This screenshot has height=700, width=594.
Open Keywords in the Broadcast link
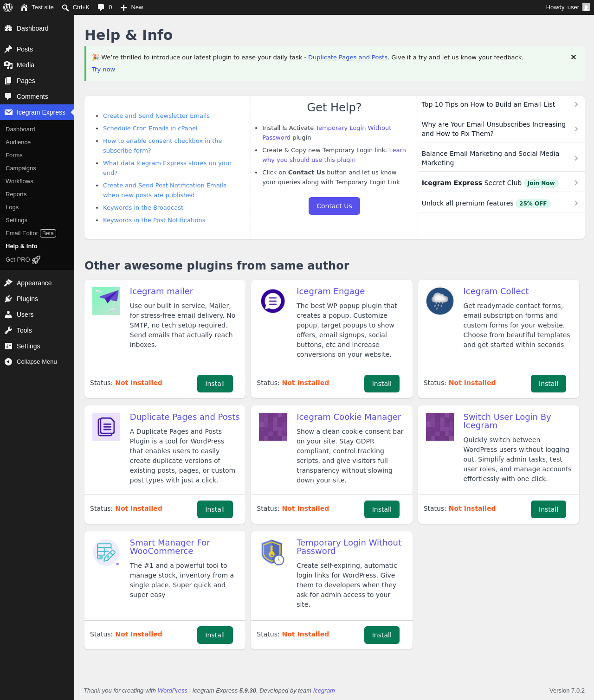[x=143, y=208]
